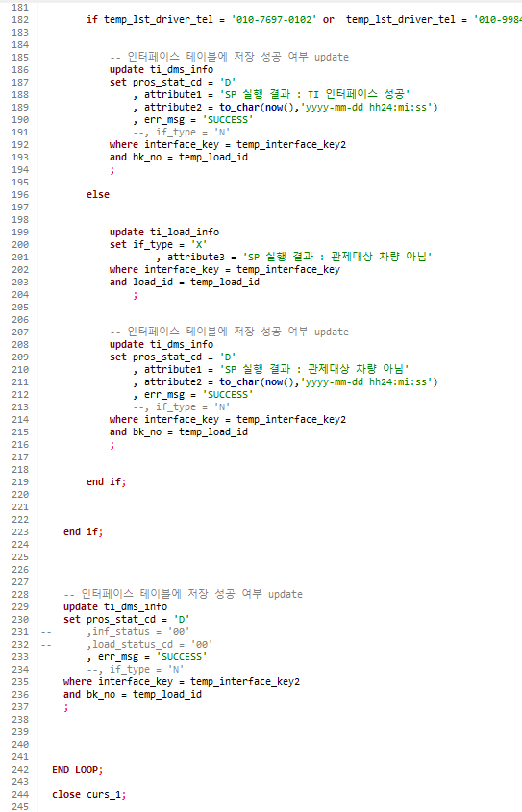Viewport: 522px width, 812px height.
Task: Click 'to_char(now()' call on line 211
Action: point(257,382)
